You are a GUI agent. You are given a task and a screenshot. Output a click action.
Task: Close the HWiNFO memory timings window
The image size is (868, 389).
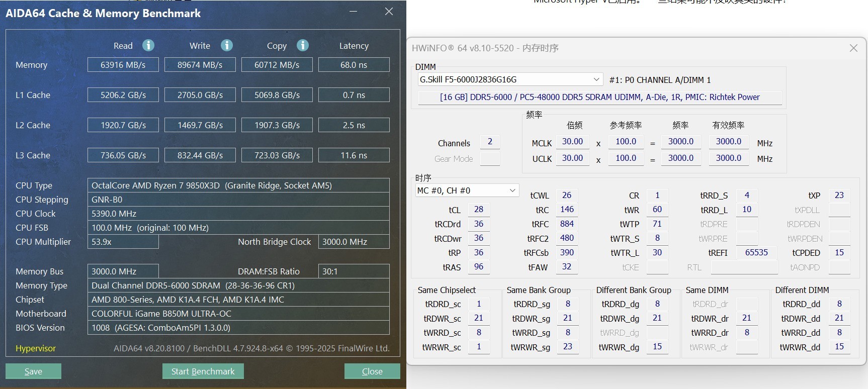tap(853, 48)
